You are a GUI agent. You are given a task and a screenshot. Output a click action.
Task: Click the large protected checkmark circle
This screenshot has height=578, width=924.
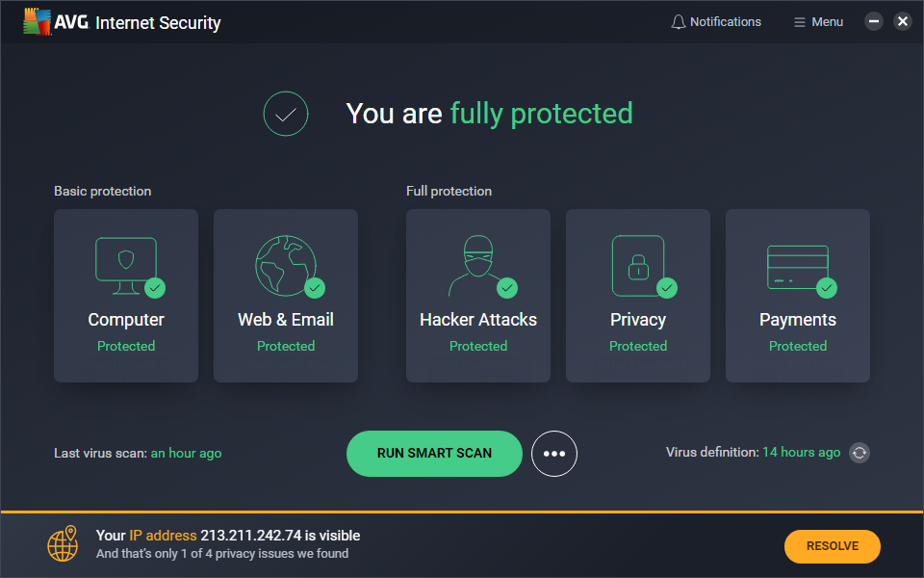[x=286, y=114]
